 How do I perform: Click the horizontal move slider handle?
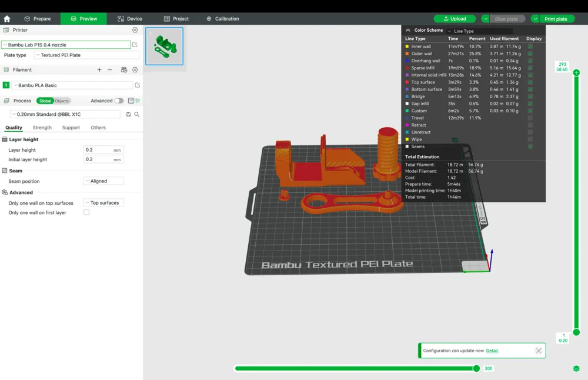pos(476,368)
